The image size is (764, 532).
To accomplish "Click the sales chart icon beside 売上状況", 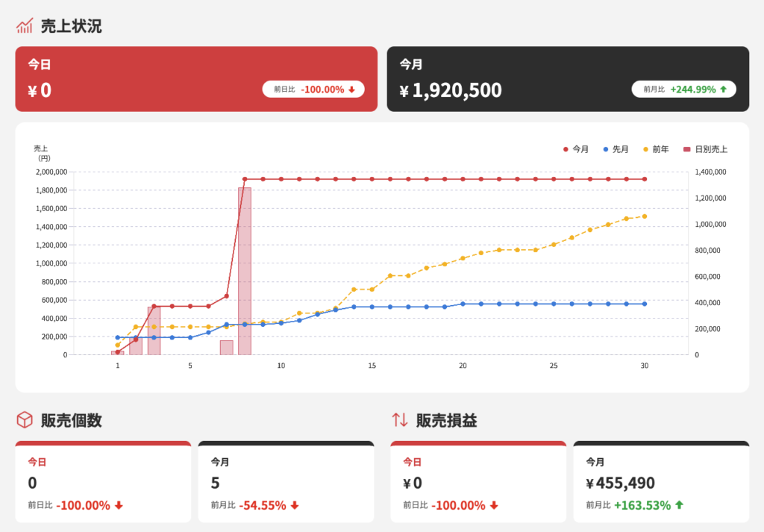I will 24,26.
